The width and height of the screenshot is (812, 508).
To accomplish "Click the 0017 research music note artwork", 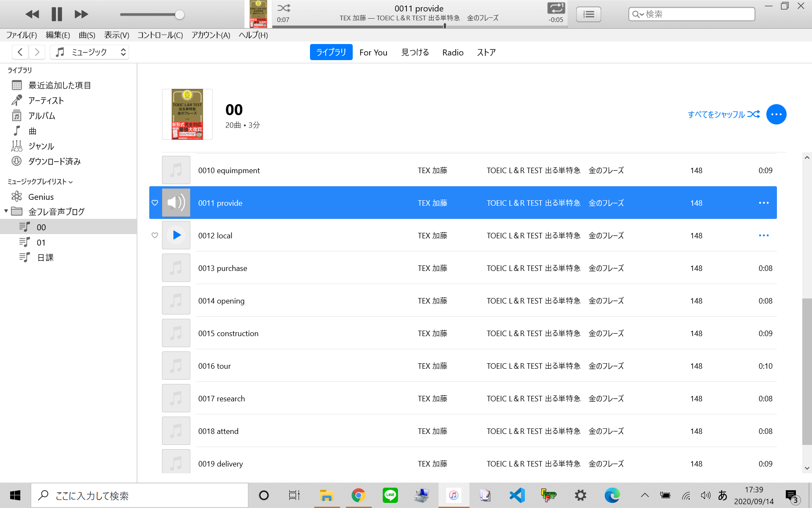I will [176, 398].
